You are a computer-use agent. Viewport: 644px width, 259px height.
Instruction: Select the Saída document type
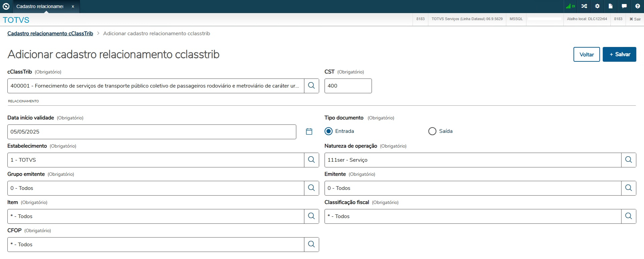point(432,131)
